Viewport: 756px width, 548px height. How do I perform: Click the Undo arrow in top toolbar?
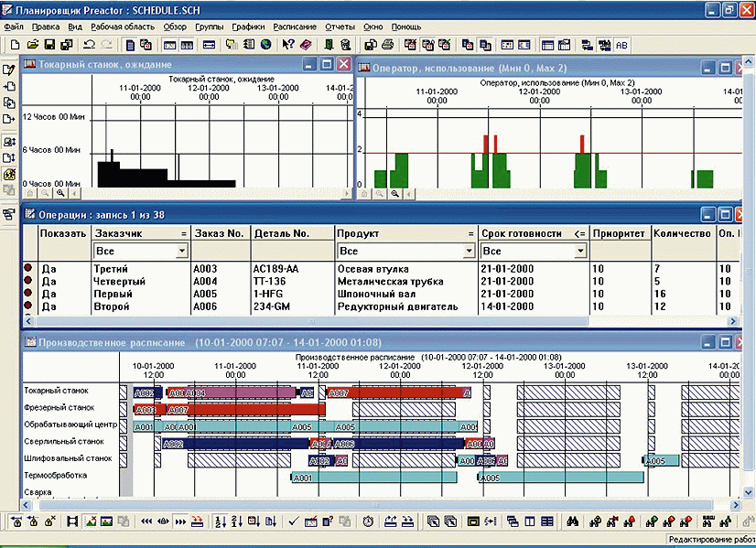tap(89, 44)
